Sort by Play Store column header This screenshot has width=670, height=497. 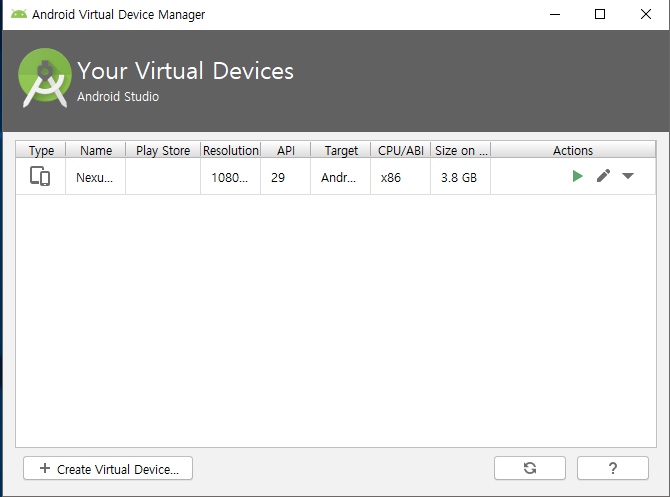(x=163, y=150)
